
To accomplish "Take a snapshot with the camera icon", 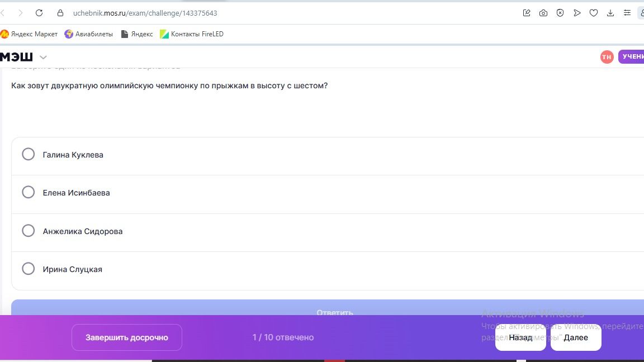I will tap(543, 13).
